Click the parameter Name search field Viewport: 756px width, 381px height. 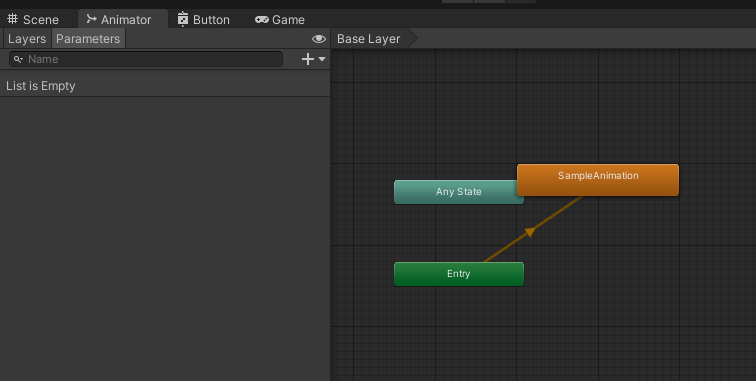coord(146,59)
